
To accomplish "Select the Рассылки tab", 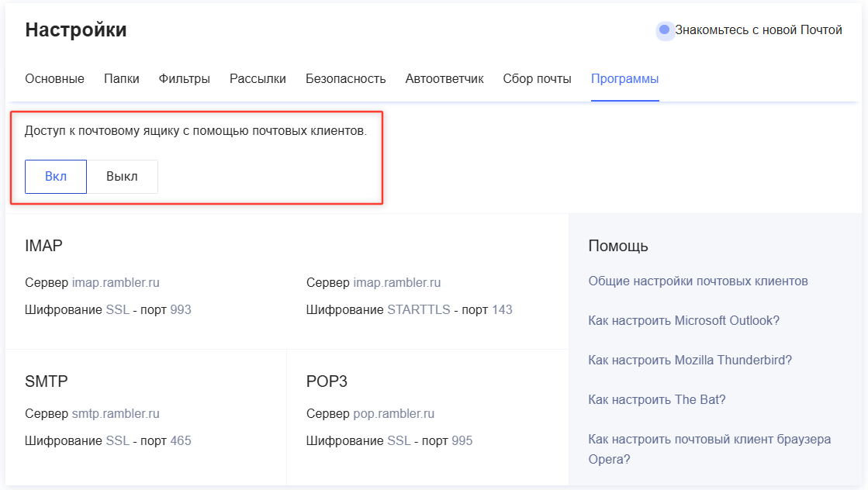I will pyautogui.click(x=258, y=79).
